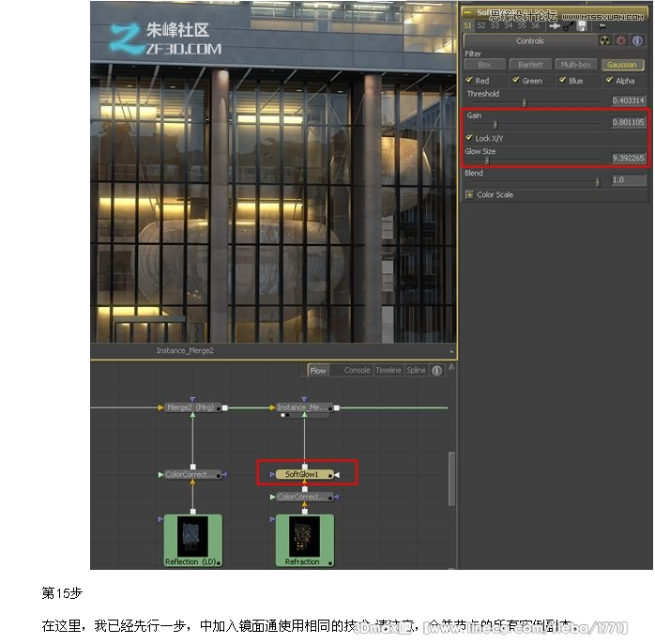
Task: Switch to the Timeline tab
Action: tap(388, 370)
